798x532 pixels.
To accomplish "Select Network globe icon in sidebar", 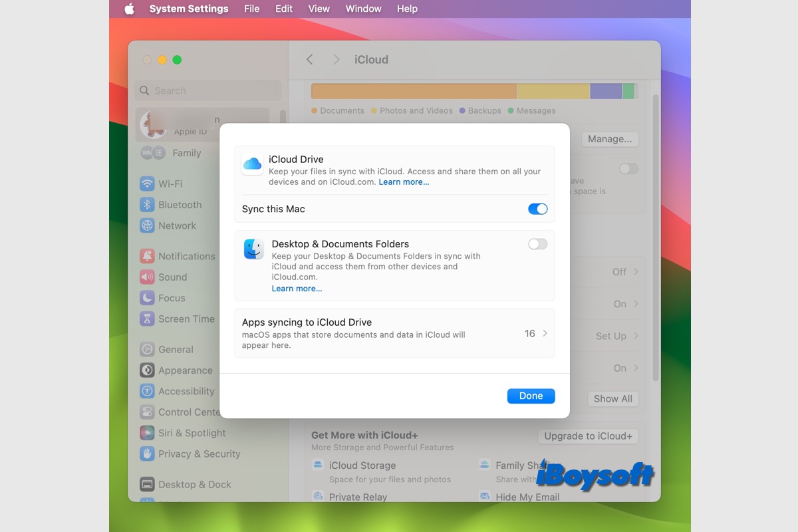I will (147, 225).
